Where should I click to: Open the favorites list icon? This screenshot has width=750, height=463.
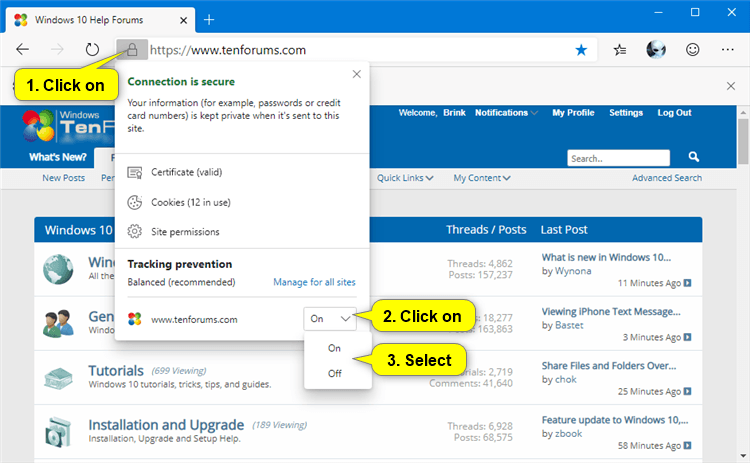pos(620,50)
